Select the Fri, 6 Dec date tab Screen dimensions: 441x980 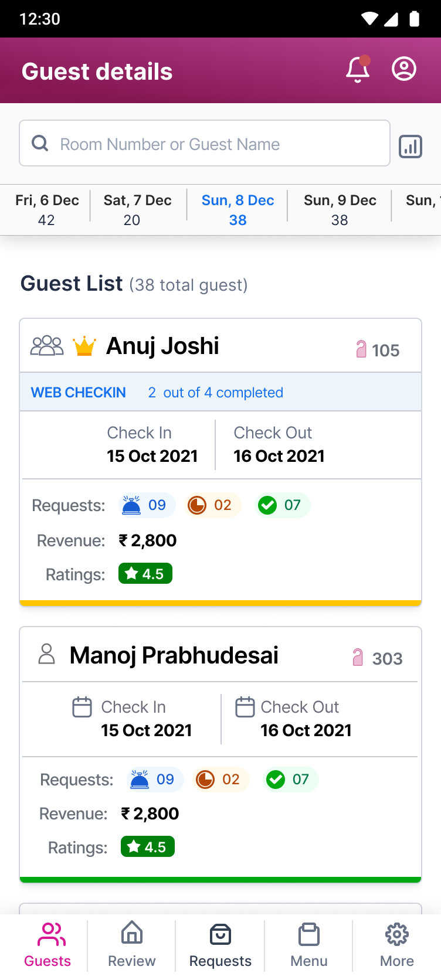click(47, 210)
